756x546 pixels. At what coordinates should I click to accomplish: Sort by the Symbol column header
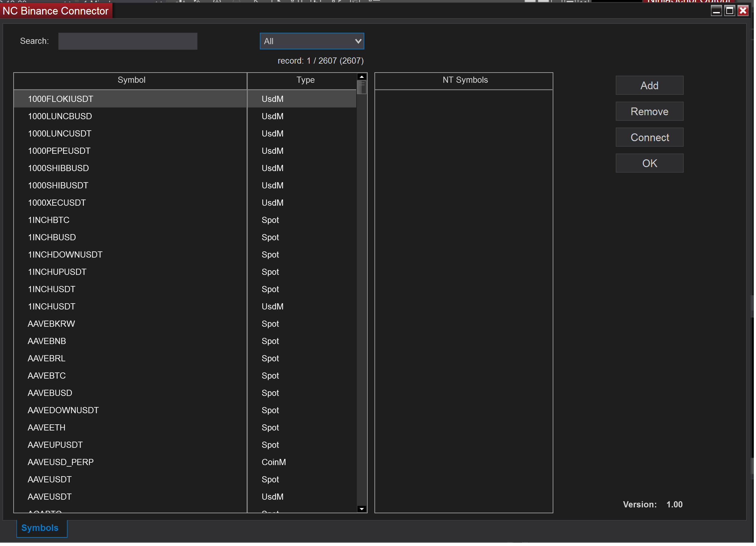point(132,80)
